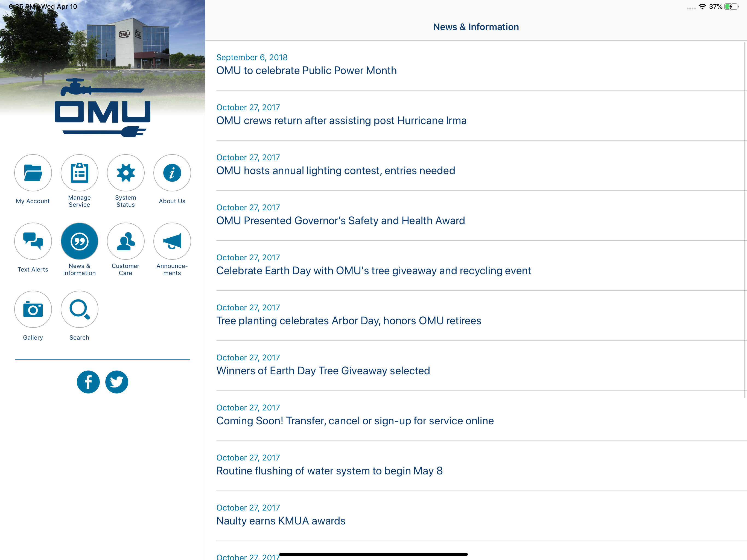Open the Announcements megaphone icon
747x560 pixels.
point(172,241)
